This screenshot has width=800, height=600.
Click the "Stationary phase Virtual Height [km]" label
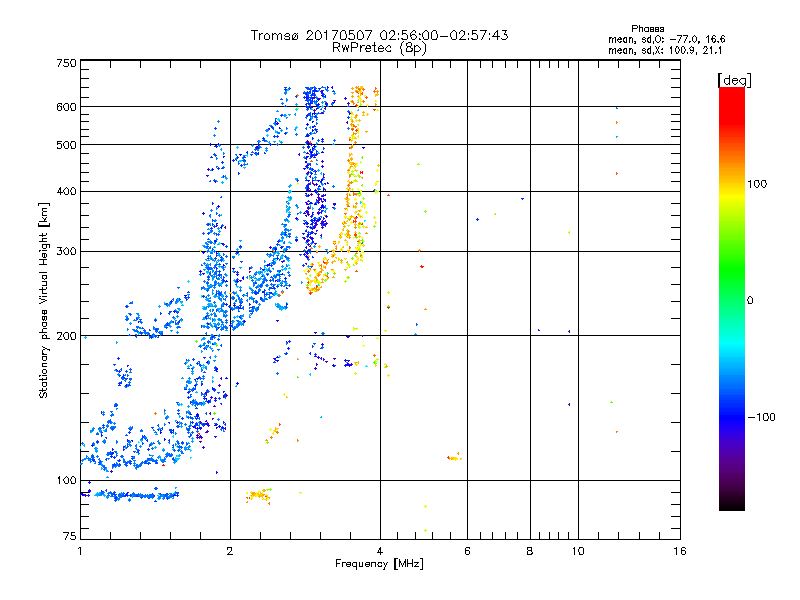pos(44,300)
